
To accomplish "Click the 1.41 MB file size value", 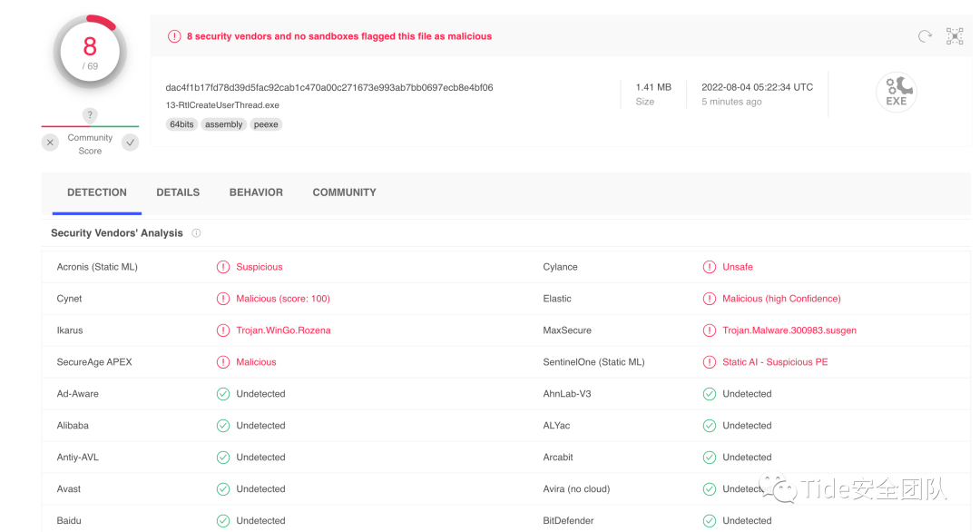I will (653, 87).
